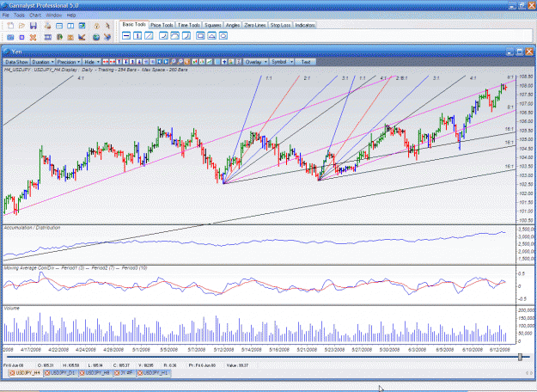Switch to the Zero Lines tab
The image size is (537, 392).
point(255,25)
